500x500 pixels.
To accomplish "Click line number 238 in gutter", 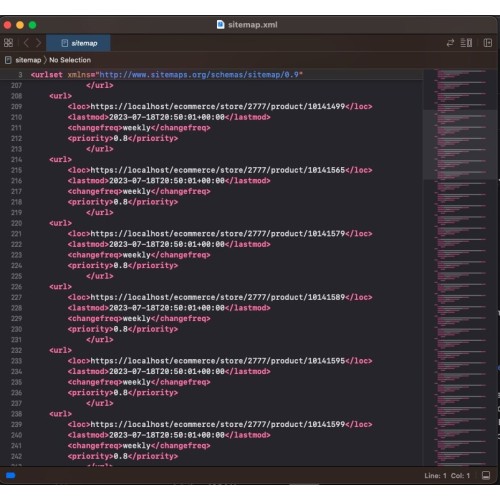I will pyautogui.click(x=16, y=414).
